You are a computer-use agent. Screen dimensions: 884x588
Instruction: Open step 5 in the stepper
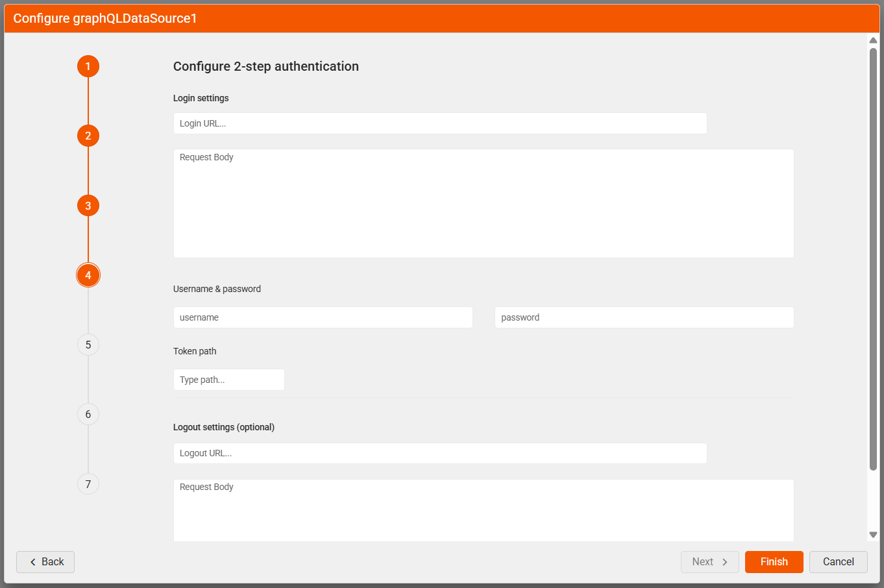pyautogui.click(x=88, y=345)
